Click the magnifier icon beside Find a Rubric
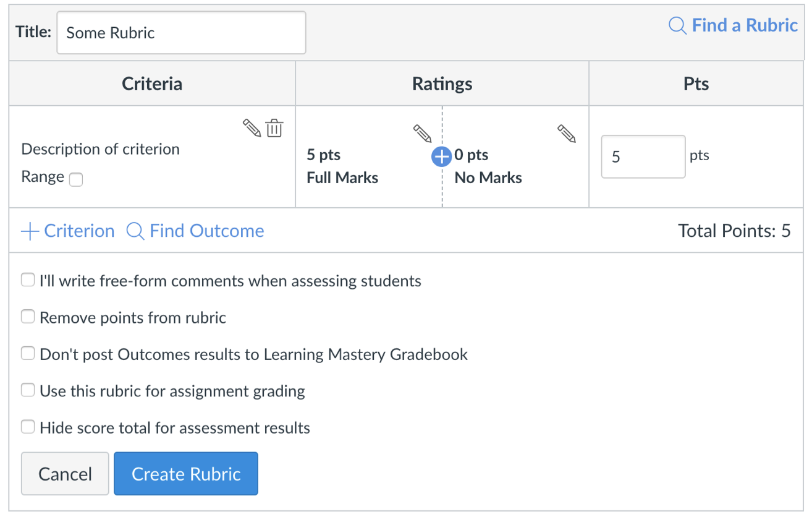Image resolution: width=812 pixels, height=522 pixels. [x=678, y=26]
